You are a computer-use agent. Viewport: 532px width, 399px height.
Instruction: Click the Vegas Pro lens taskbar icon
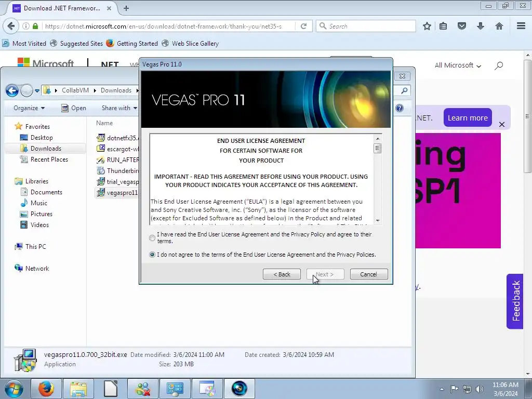[x=239, y=389]
